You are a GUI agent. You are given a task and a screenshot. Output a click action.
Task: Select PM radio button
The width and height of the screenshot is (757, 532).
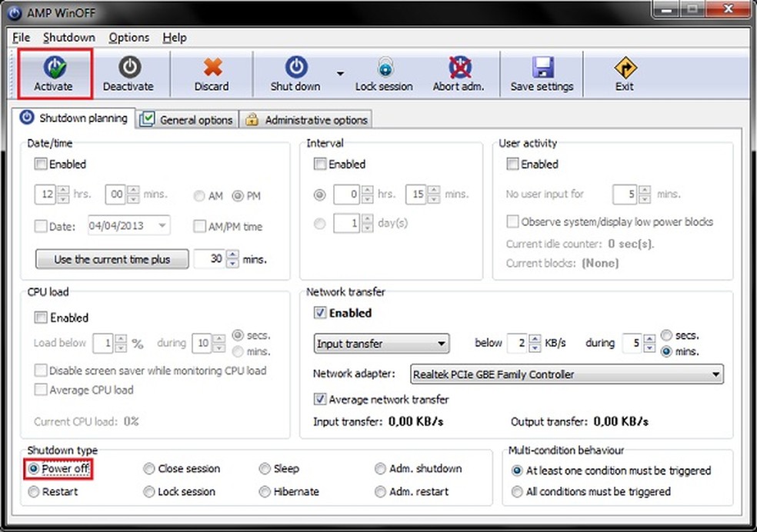coord(238,196)
